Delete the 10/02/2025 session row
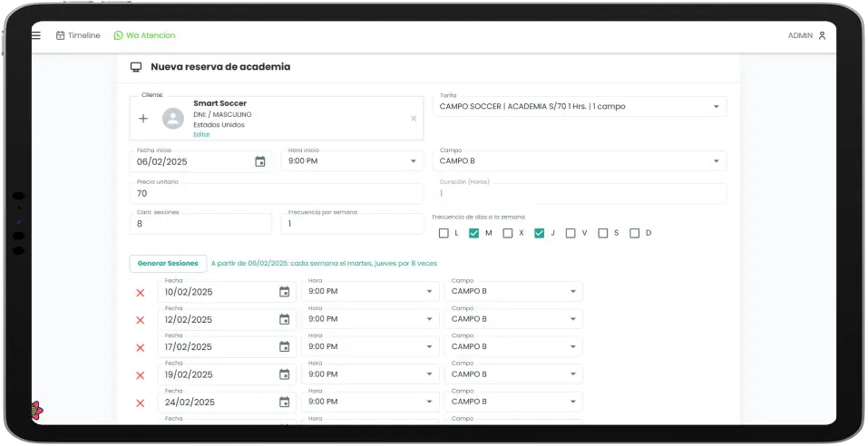 coord(141,293)
